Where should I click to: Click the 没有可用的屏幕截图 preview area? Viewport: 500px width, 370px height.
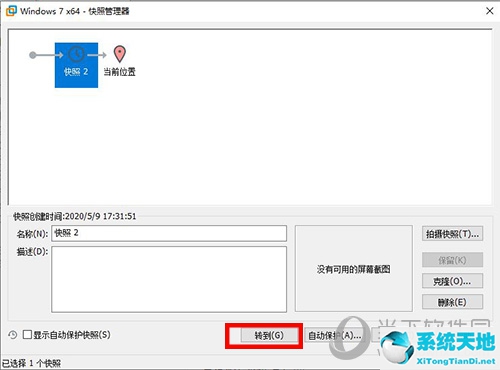tap(354, 269)
